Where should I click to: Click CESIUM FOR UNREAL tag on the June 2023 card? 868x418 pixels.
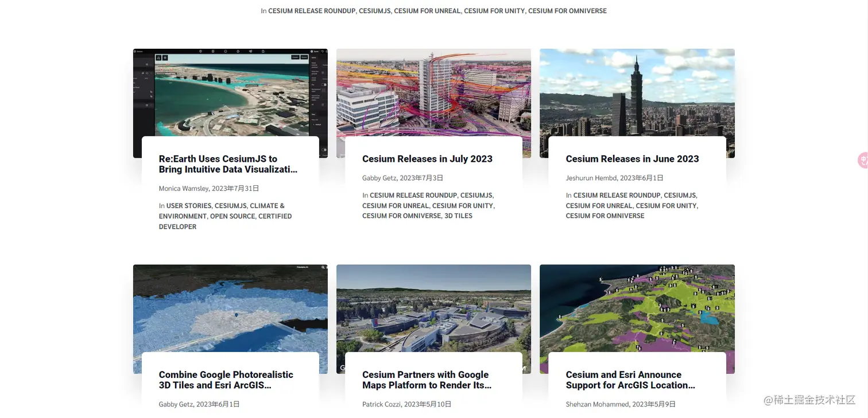pyautogui.click(x=599, y=206)
